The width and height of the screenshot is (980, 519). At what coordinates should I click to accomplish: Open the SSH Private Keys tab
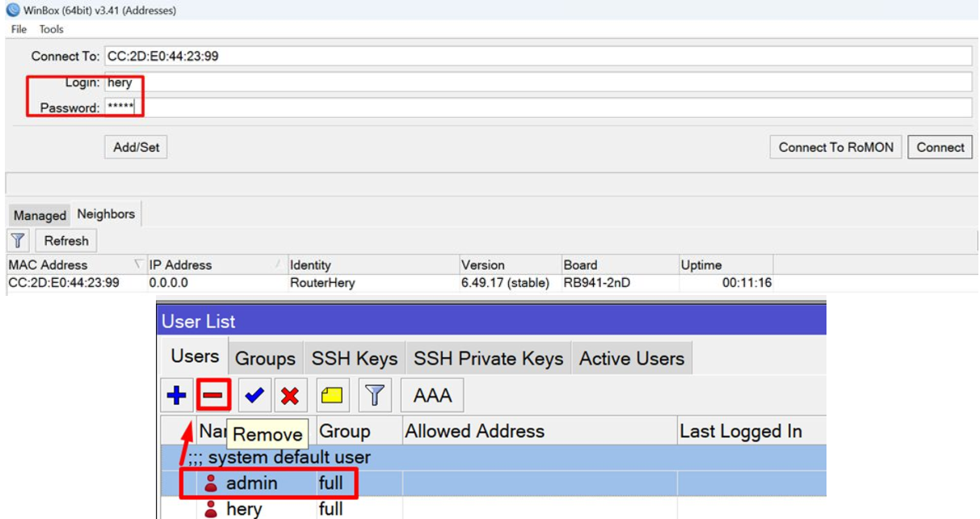488,358
